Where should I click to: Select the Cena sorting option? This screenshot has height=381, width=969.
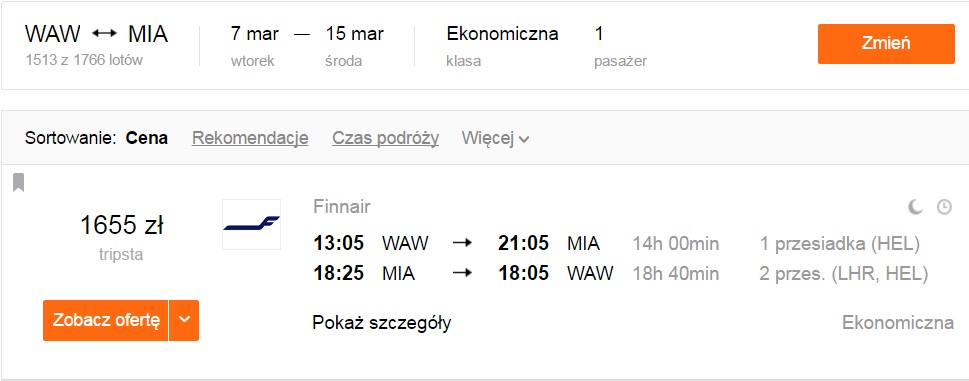coord(146,138)
